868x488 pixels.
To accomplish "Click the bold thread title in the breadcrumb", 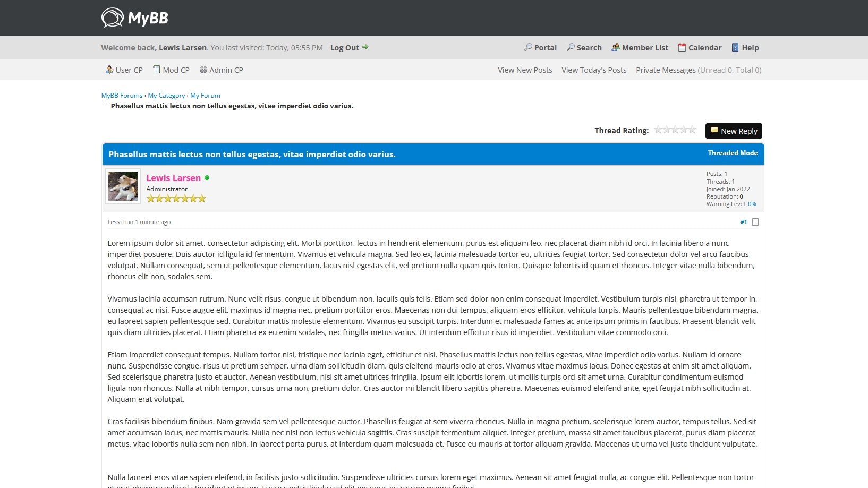I will point(232,106).
